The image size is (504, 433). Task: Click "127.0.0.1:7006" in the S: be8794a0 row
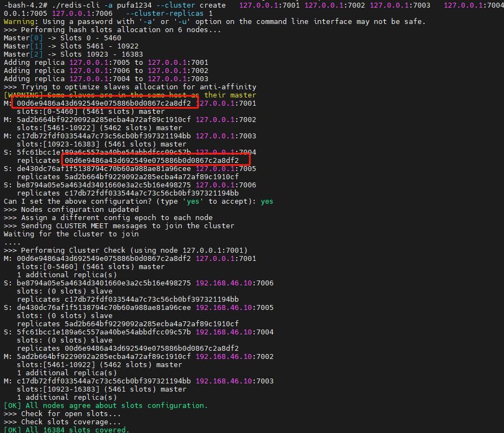[x=226, y=185]
